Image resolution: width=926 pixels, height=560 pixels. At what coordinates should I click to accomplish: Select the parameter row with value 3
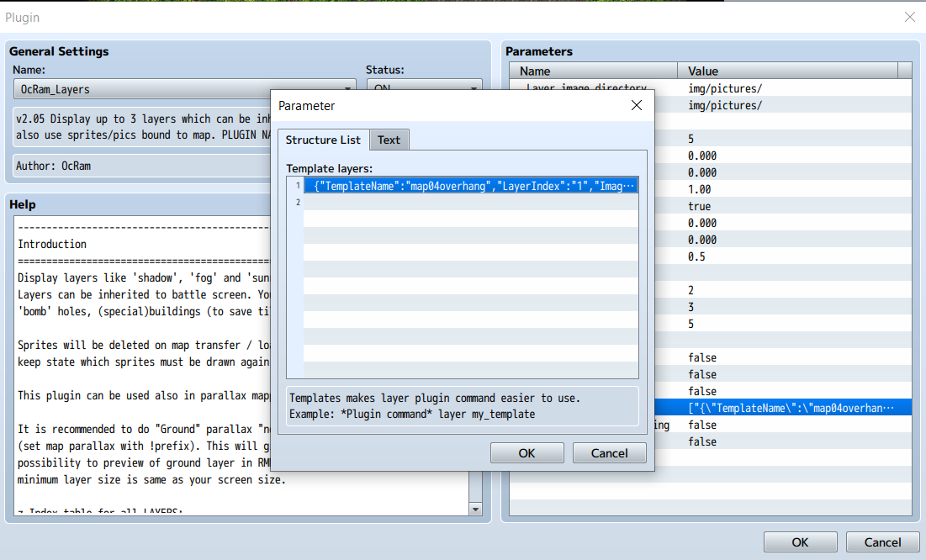(691, 307)
